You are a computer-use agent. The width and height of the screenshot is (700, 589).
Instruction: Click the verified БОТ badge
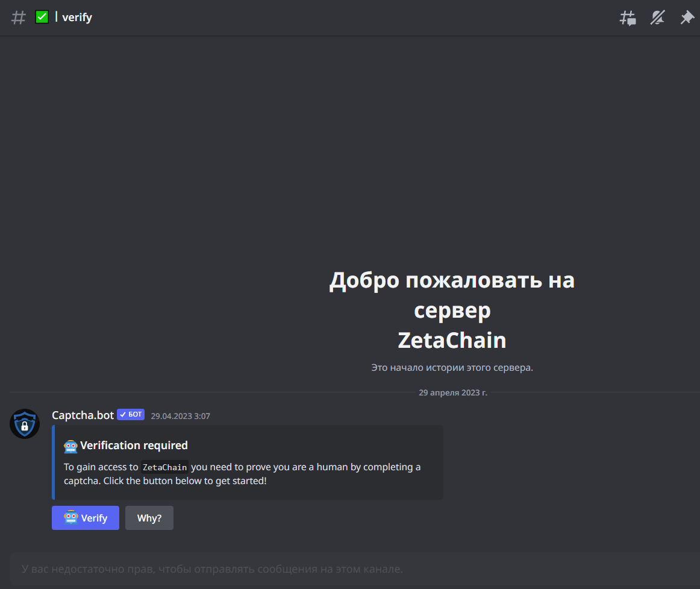[131, 415]
